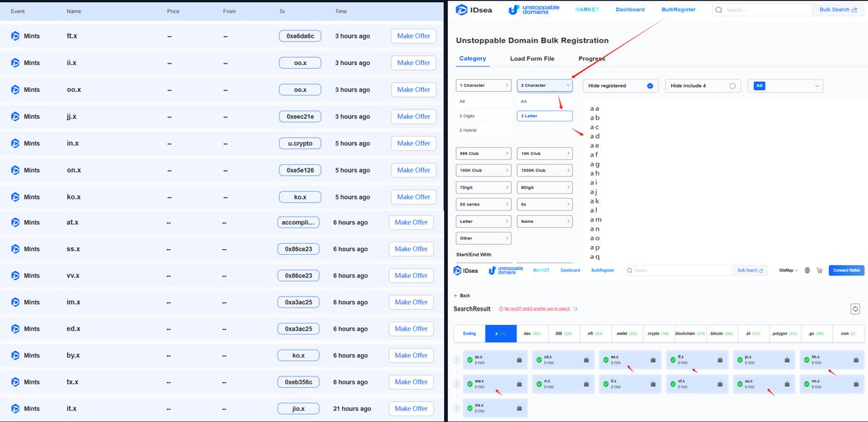
Task: Toggle the Hide registered checkbox
Action: pyautogui.click(x=650, y=85)
